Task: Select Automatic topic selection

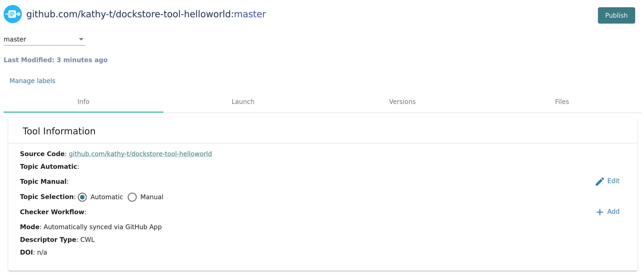Action: [x=83, y=197]
